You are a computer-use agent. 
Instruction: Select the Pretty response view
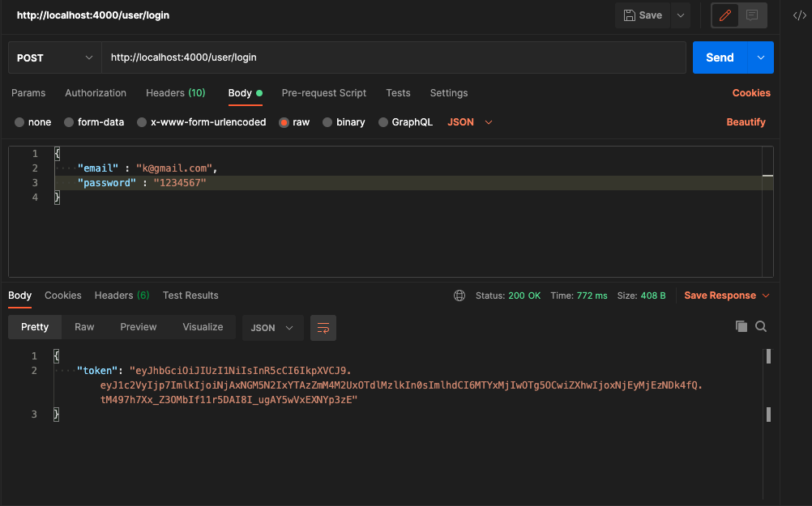pyautogui.click(x=35, y=327)
